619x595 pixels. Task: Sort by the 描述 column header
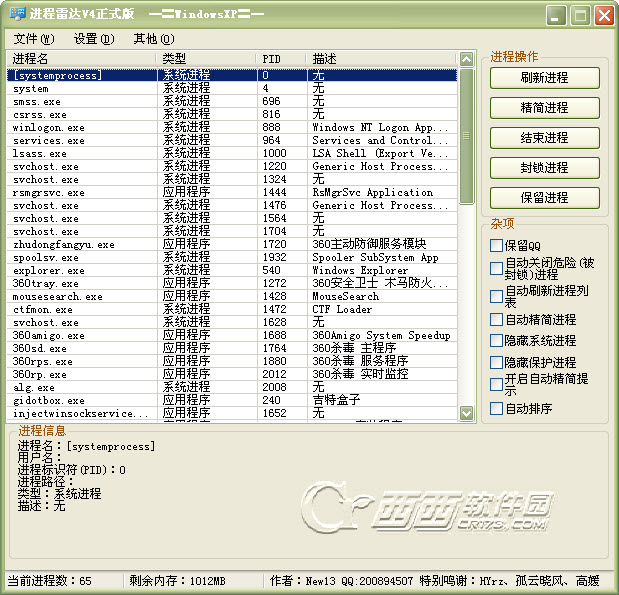coord(382,59)
